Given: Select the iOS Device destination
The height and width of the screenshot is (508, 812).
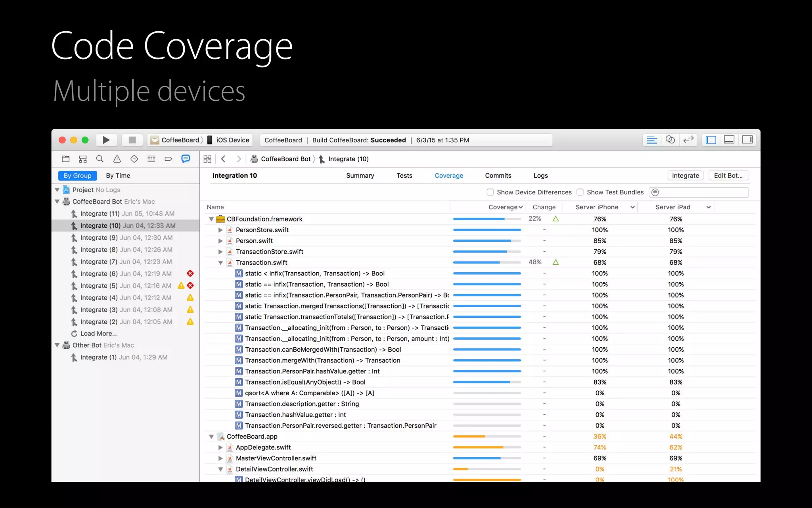Looking at the screenshot, I should pos(228,140).
